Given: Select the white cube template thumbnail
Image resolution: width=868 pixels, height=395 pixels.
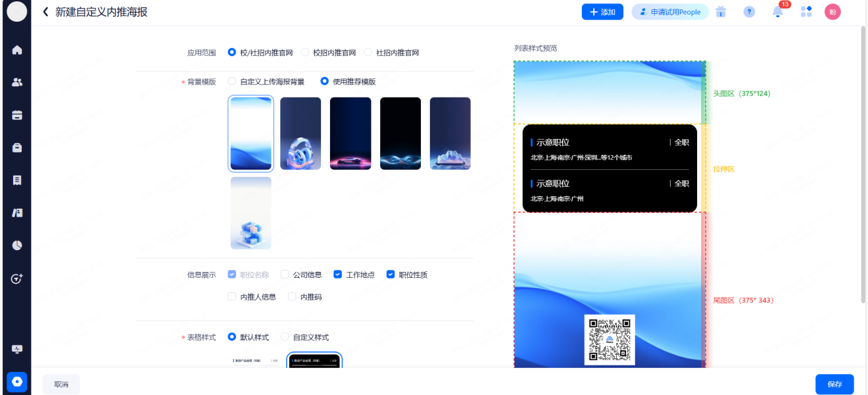Looking at the screenshot, I should coord(251,213).
